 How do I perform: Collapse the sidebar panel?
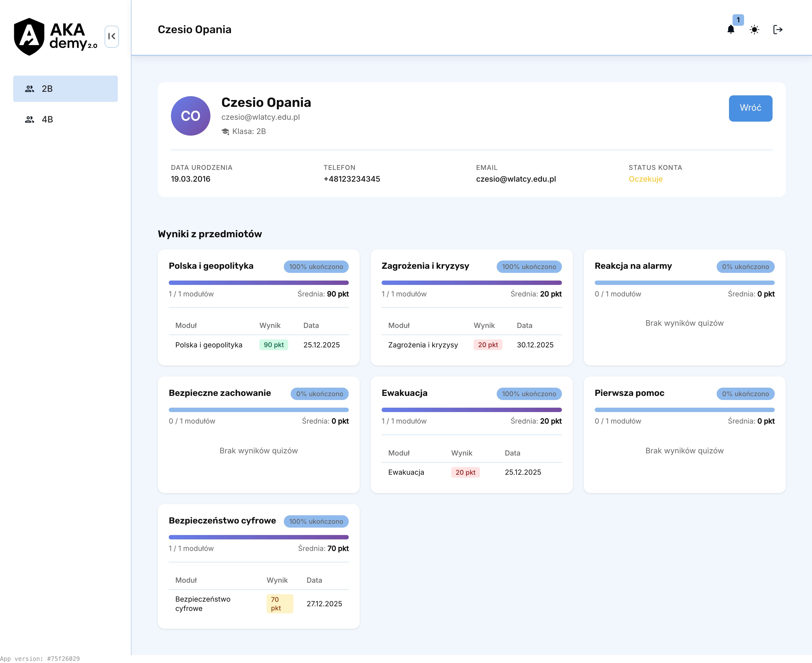click(111, 36)
